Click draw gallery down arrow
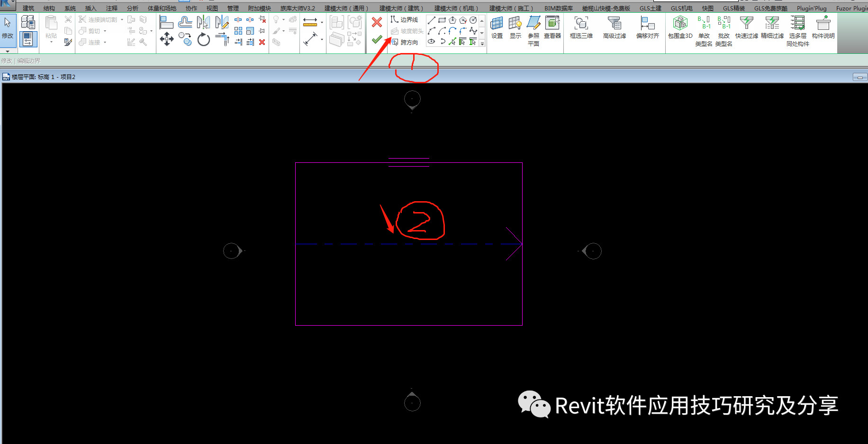 482,33
